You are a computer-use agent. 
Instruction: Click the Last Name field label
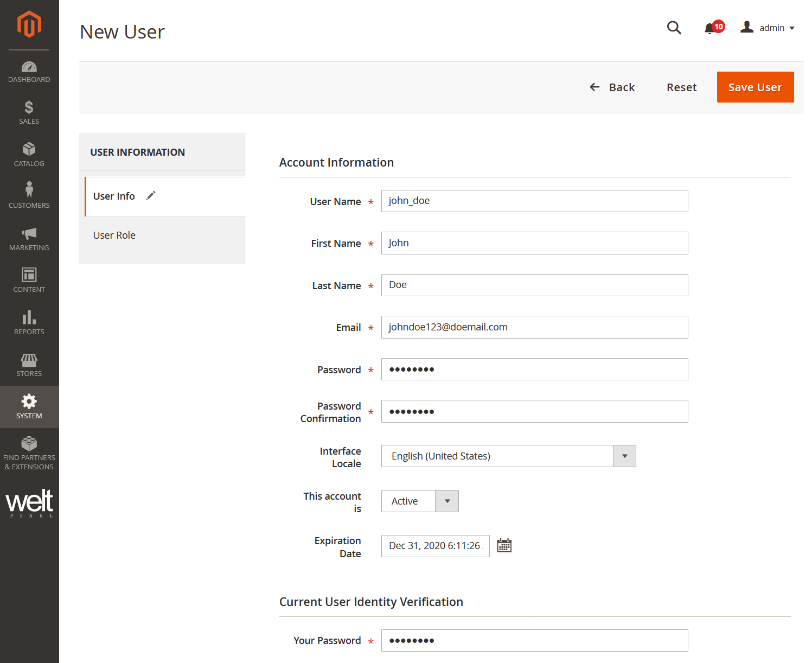point(336,286)
